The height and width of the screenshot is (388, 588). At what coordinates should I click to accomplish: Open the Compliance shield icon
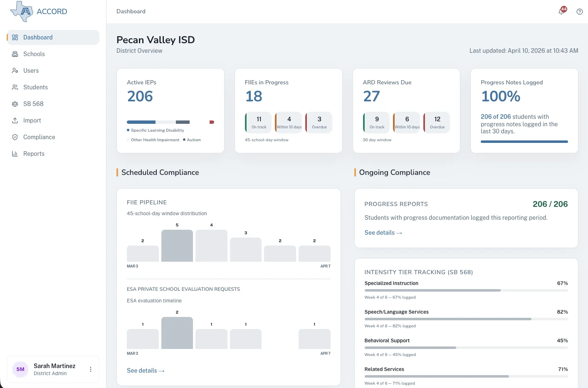point(15,137)
